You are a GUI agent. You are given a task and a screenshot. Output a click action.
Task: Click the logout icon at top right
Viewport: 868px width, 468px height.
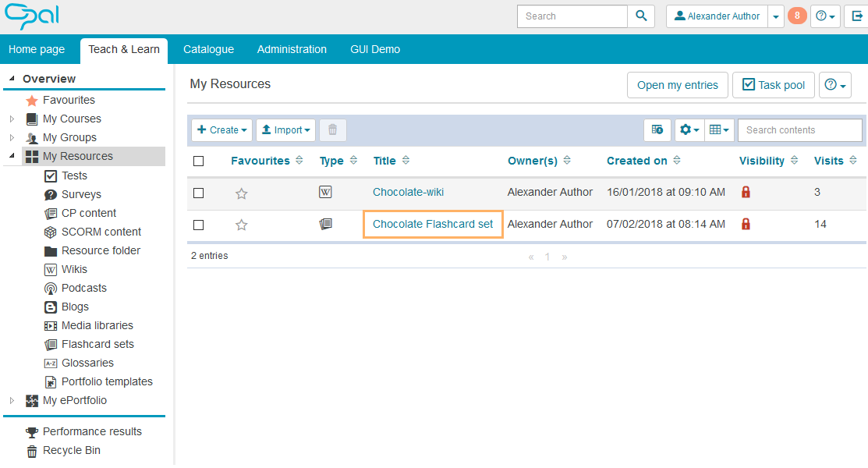click(x=855, y=16)
